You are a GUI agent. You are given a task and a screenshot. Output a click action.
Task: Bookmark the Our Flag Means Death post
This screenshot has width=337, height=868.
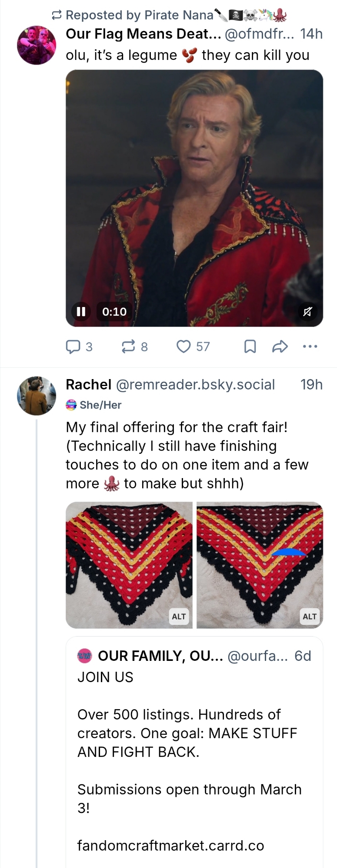250,347
